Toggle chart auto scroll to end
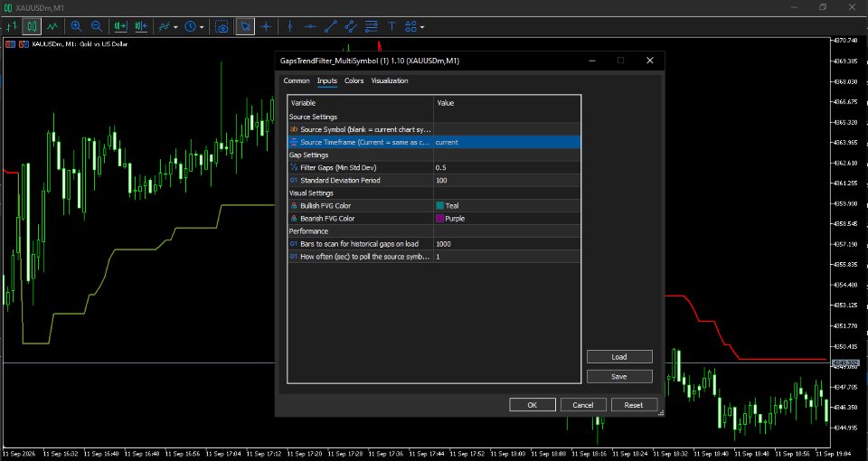Image resolution: width=868 pixels, height=461 pixels. [120, 26]
